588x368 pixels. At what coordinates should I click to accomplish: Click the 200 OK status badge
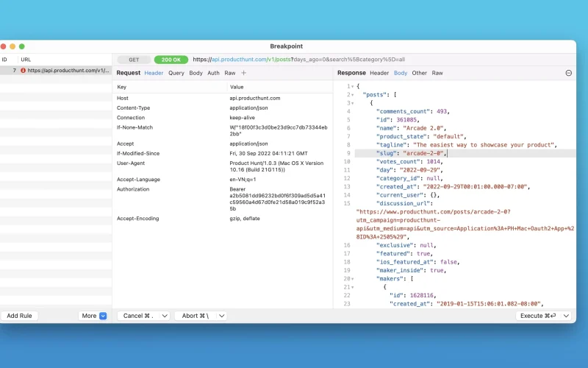(171, 60)
